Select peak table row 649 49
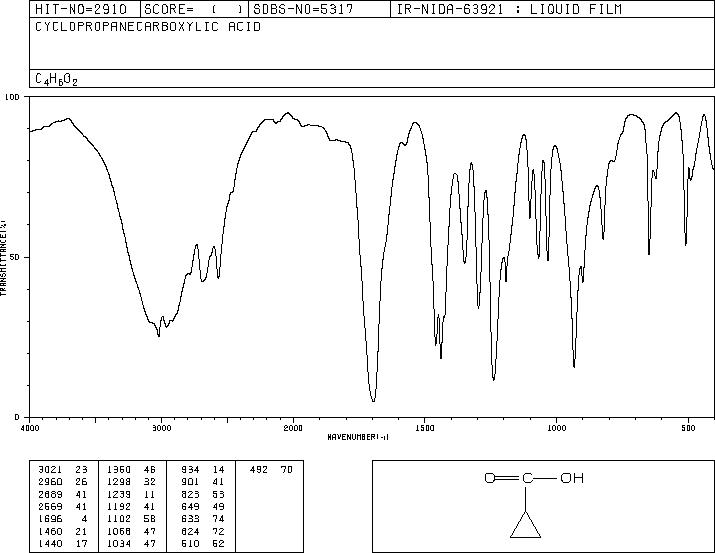715x553 pixels. pyautogui.click(x=203, y=506)
